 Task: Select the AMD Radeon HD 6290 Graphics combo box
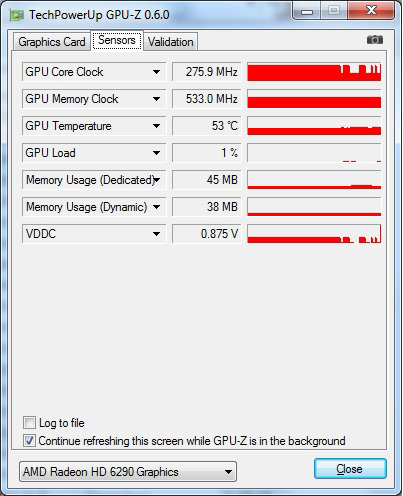[x=128, y=472]
